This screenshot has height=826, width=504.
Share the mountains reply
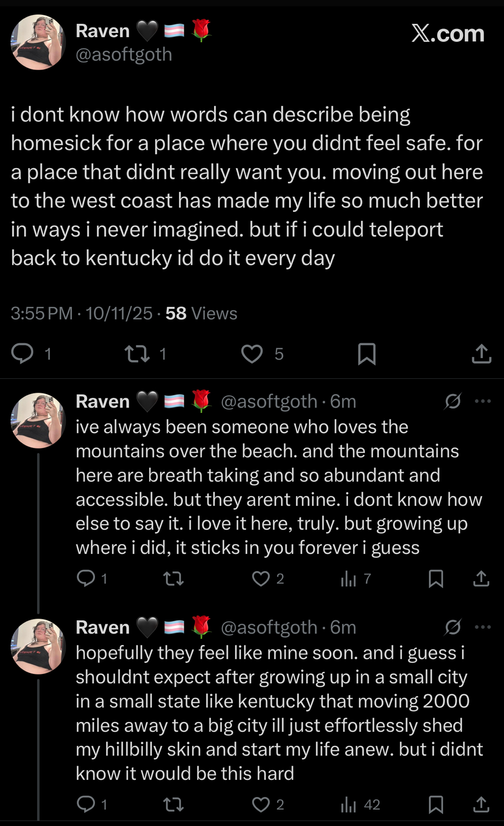pyautogui.click(x=481, y=579)
